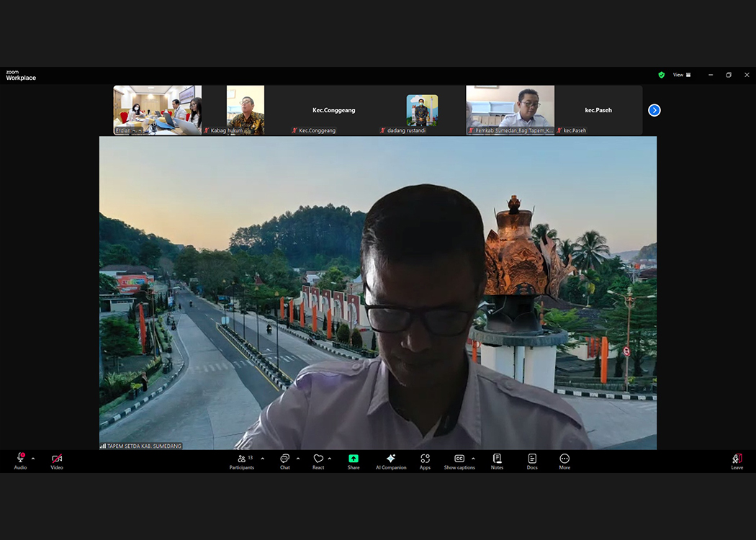Open the Apps panel

(425, 461)
